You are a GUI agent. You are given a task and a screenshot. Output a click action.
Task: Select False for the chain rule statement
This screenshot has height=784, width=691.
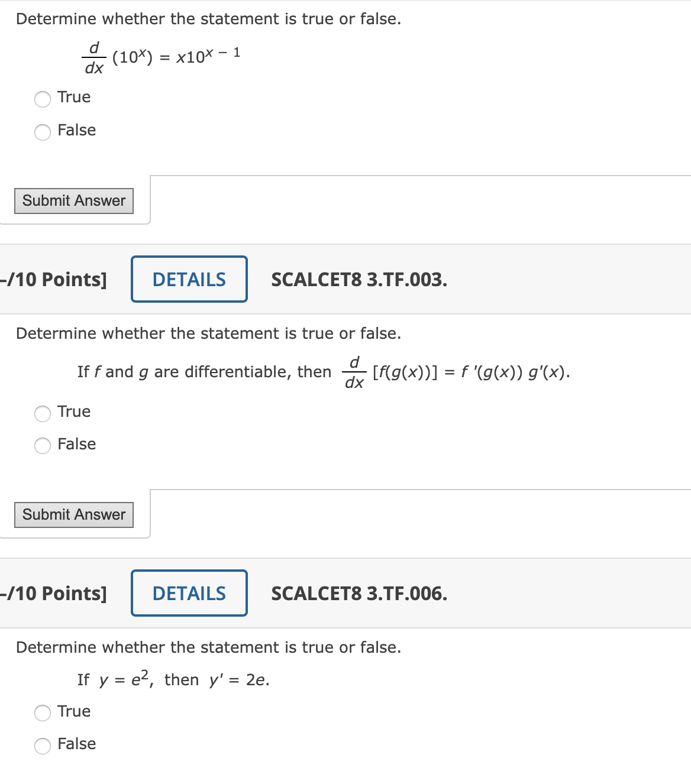(x=42, y=446)
